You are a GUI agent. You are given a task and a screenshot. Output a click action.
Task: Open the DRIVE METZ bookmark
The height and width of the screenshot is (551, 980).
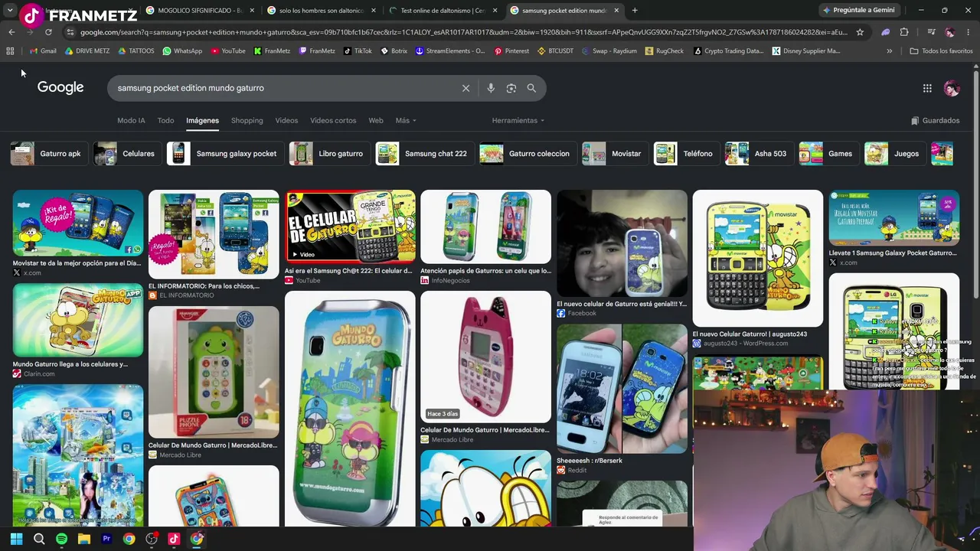tap(87, 51)
